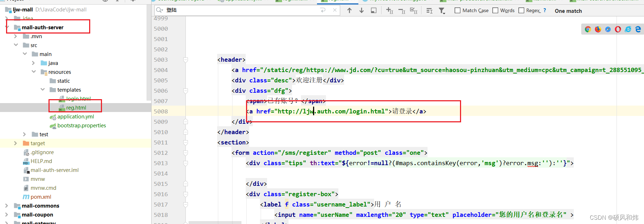Open page in Chrome browser icon
The height and width of the screenshot is (224, 644).
coord(588,29)
